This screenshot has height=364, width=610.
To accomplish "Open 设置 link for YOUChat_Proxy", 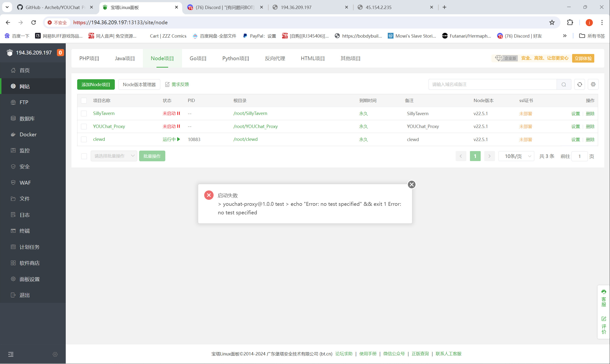I will click(x=575, y=127).
